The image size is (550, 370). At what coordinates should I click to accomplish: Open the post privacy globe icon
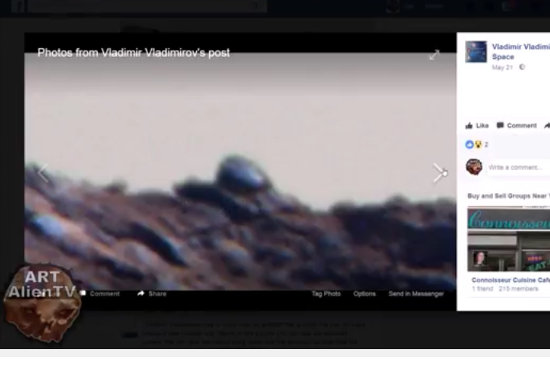click(522, 67)
